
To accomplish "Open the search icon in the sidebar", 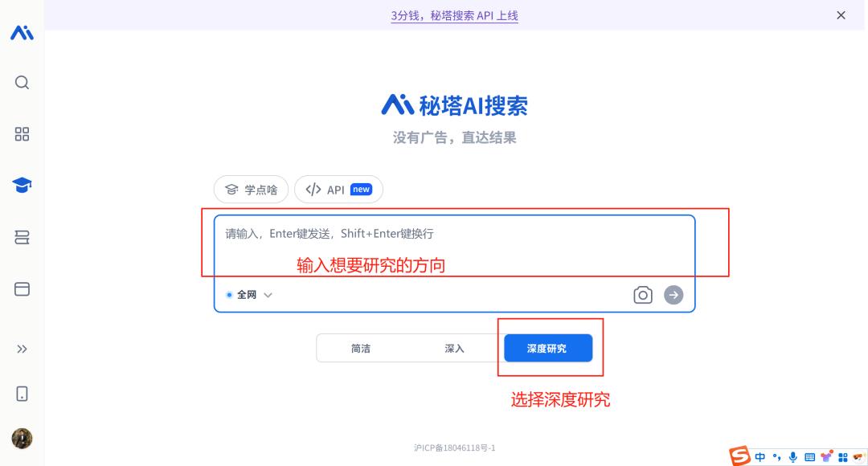I will click(x=23, y=83).
